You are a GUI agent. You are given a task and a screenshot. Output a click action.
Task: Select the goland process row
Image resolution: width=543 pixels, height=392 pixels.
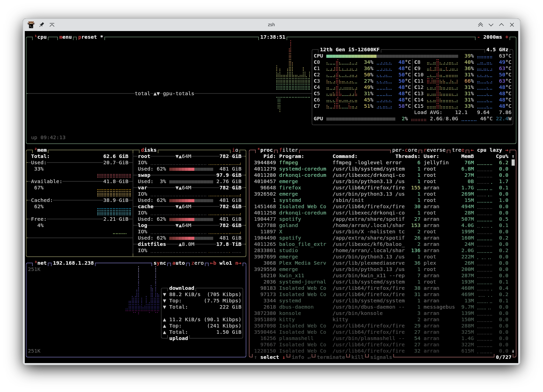point(381,226)
